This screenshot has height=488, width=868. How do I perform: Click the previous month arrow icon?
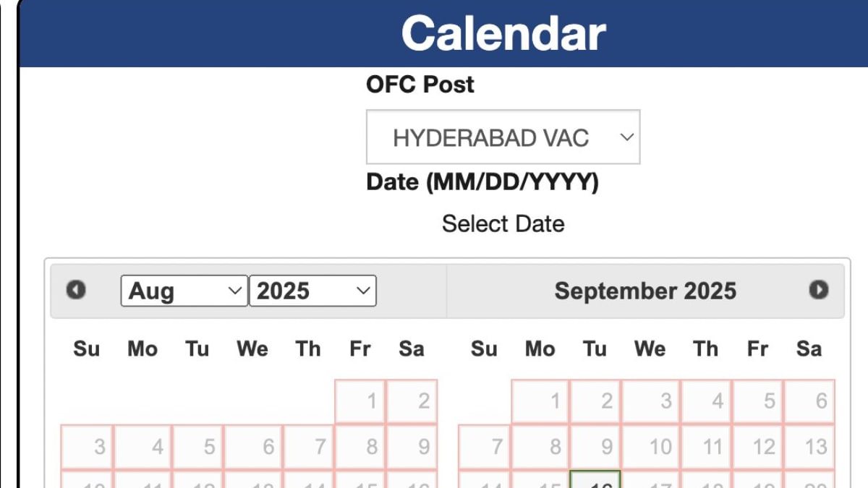(x=76, y=290)
